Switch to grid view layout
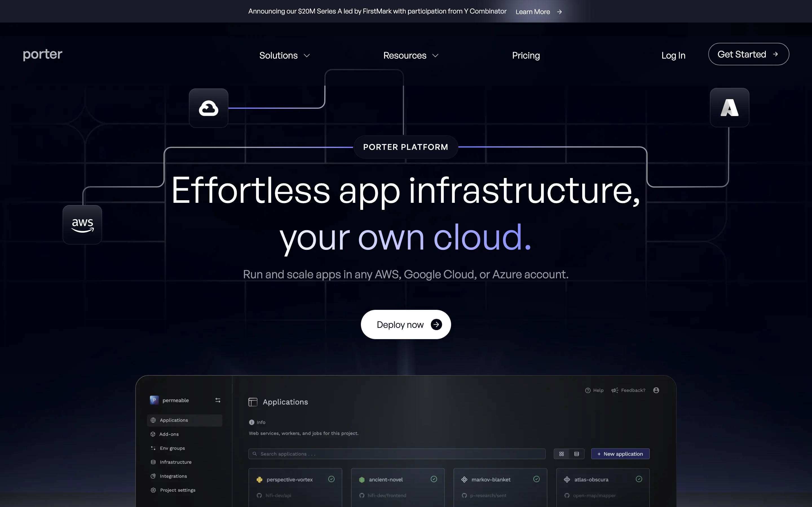 (x=561, y=454)
